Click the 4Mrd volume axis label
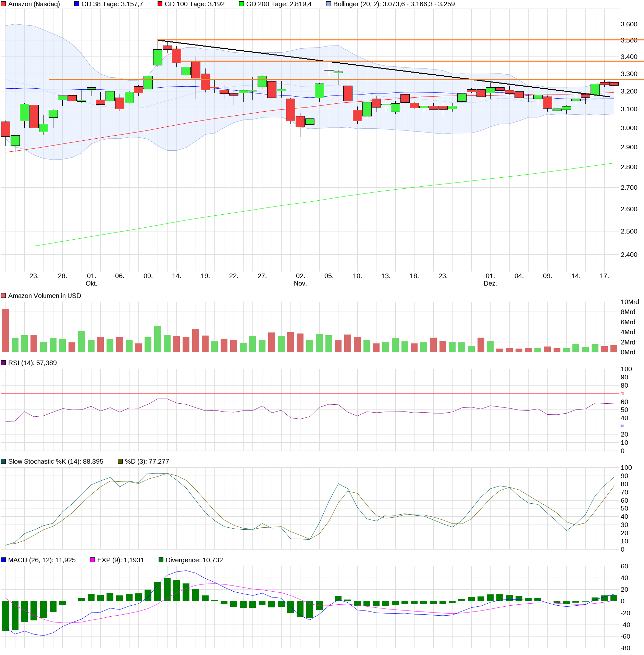The image size is (644, 655). (628, 332)
